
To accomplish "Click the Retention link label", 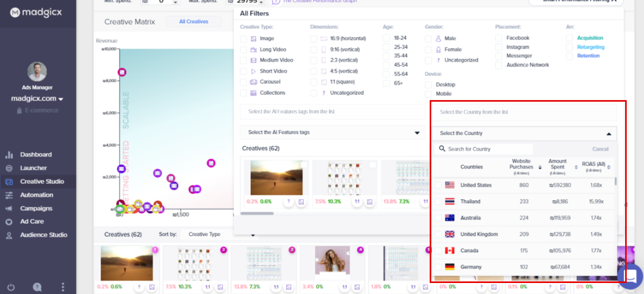I will (x=588, y=56).
